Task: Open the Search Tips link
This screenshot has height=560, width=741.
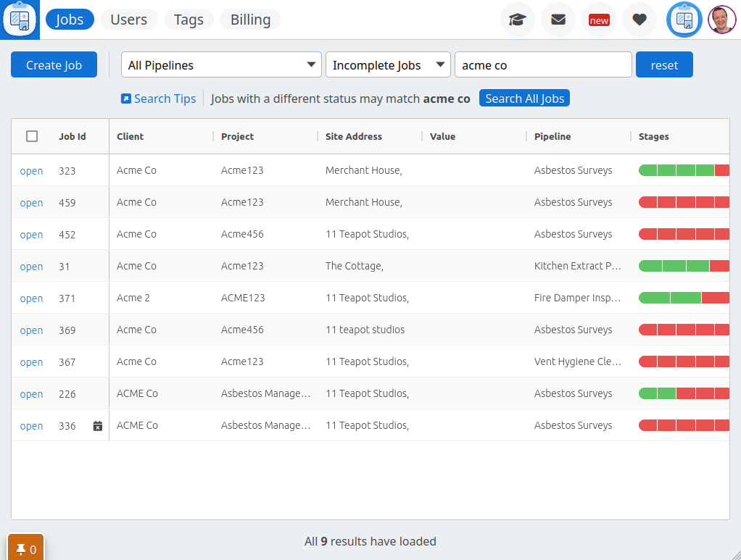Action: click(x=165, y=99)
